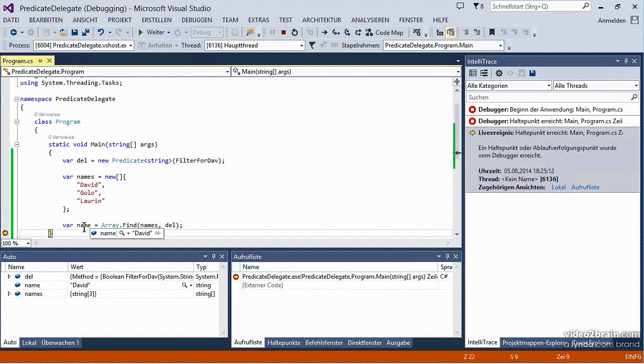Switch IntelliTrace to calls view icon
The image size is (644, 364).
pyautogui.click(x=484, y=73)
